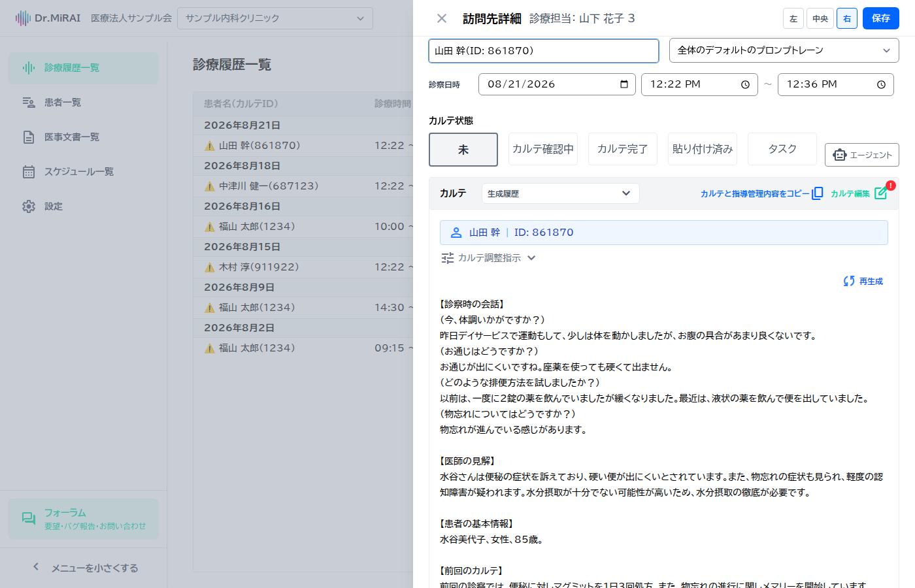
Task: Open 患者一覧 in sidebar
Action: (x=84, y=103)
